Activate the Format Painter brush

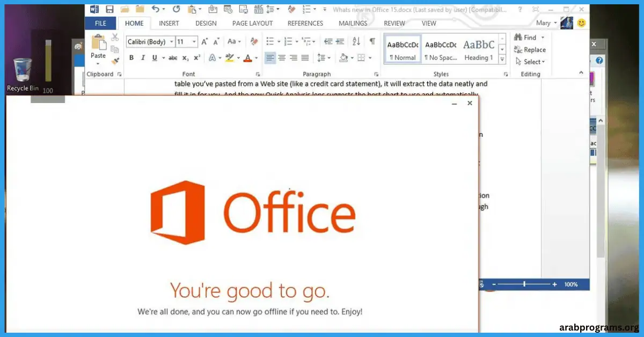115,61
